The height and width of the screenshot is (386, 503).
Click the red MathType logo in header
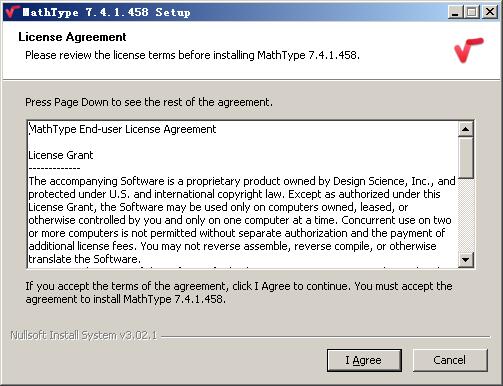(x=468, y=50)
